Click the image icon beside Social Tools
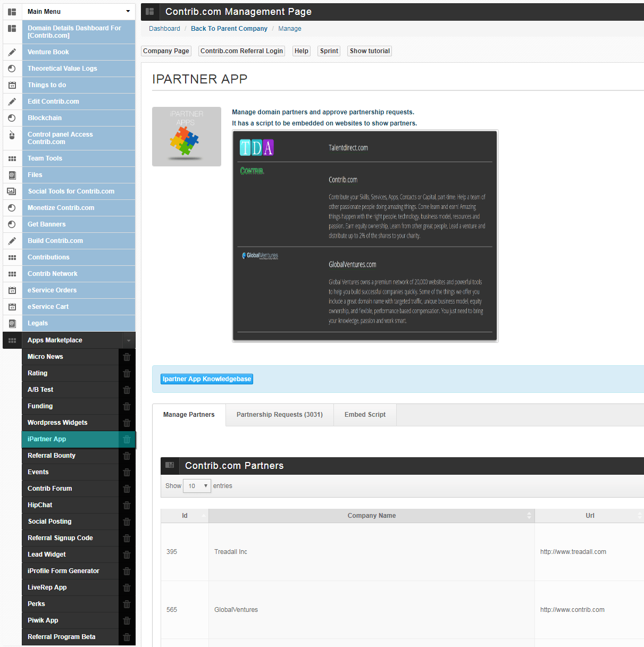Viewport: 644px width, 647px height. (12, 191)
